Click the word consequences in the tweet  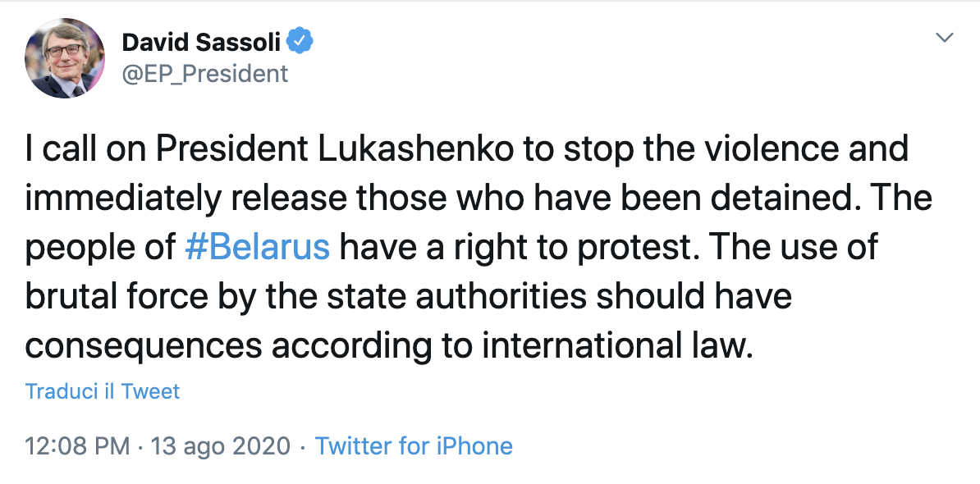pyautogui.click(x=144, y=346)
